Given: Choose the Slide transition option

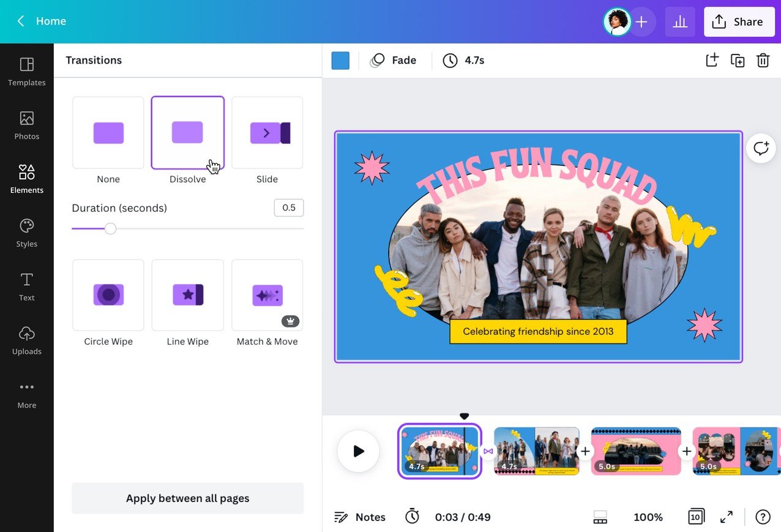Looking at the screenshot, I should pyautogui.click(x=267, y=133).
